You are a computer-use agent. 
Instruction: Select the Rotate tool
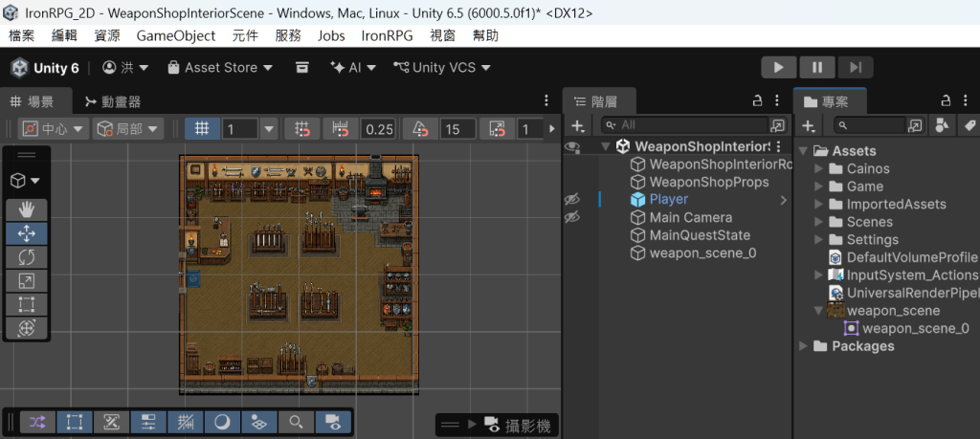26,257
